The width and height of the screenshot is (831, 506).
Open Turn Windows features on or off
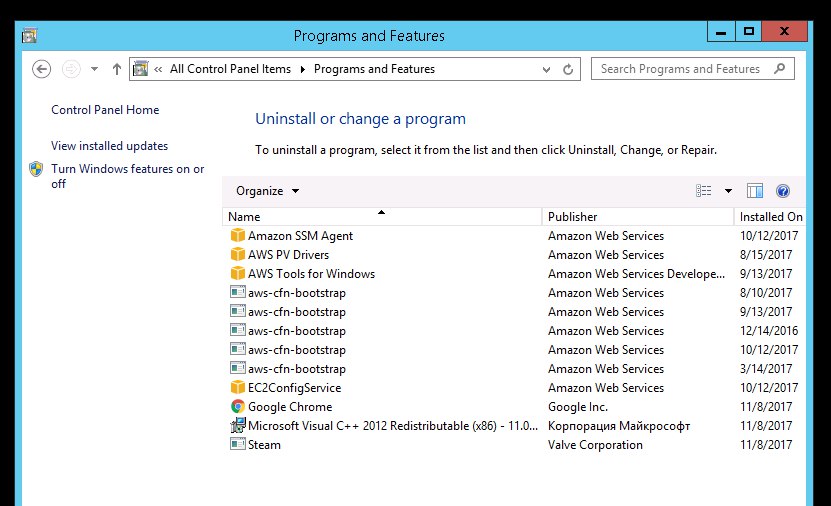tap(127, 176)
